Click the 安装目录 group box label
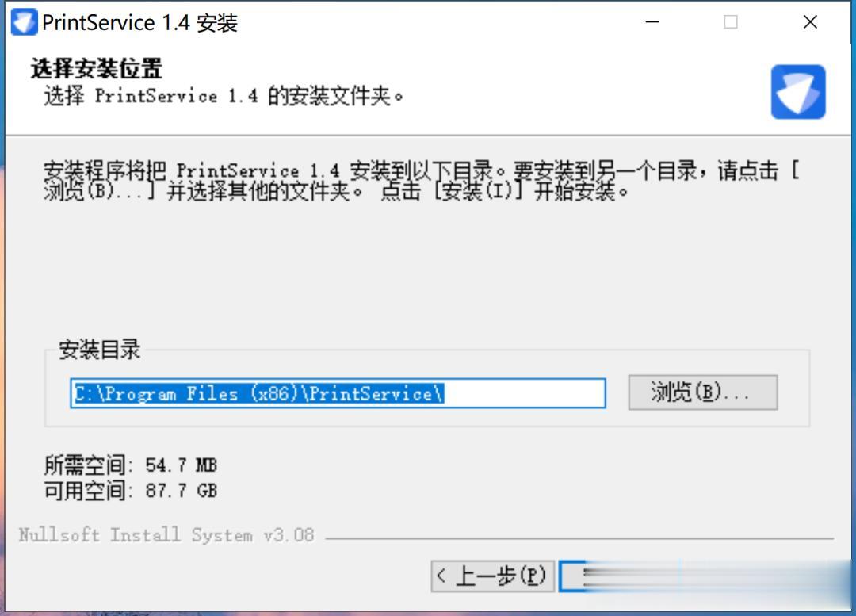 pos(99,350)
